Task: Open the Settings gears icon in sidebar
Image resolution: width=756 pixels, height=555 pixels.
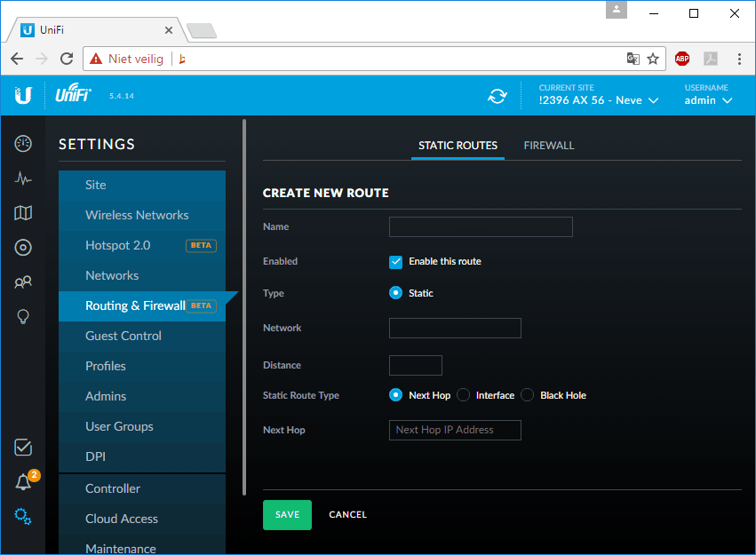Action: click(23, 517)
